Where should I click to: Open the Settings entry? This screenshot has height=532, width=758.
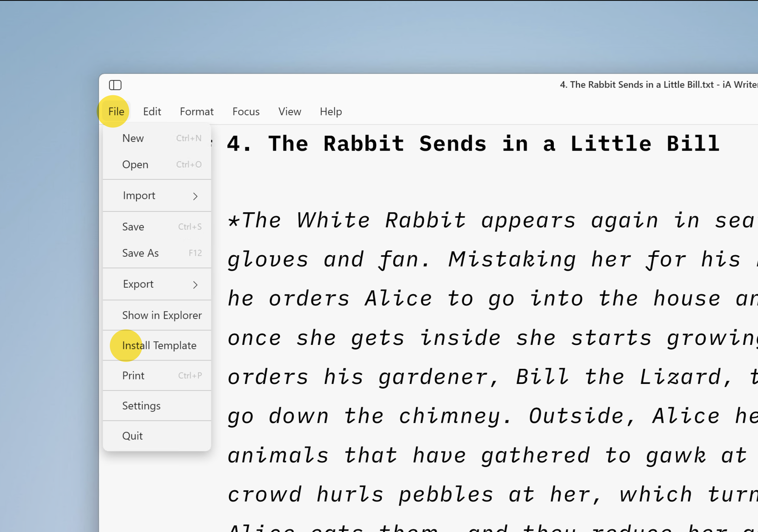click(x=141, y=405)
